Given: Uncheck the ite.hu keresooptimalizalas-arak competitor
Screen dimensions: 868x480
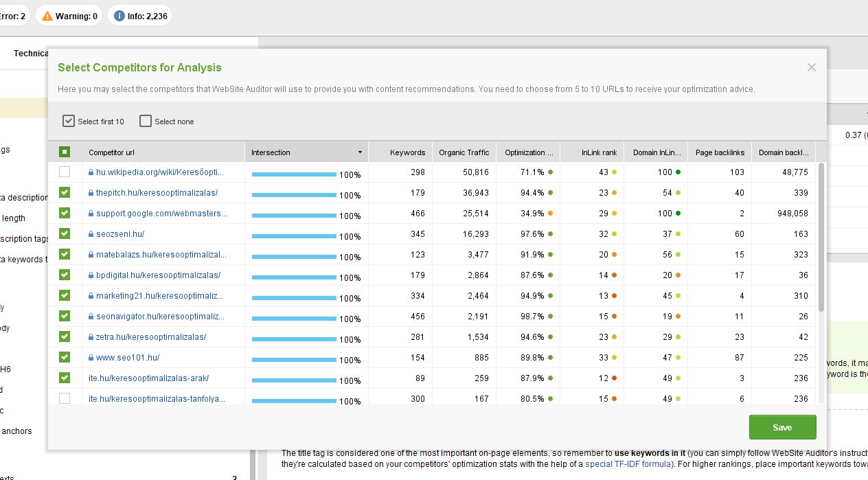Looking at the screenshot, I should click(x=65, y=378).
